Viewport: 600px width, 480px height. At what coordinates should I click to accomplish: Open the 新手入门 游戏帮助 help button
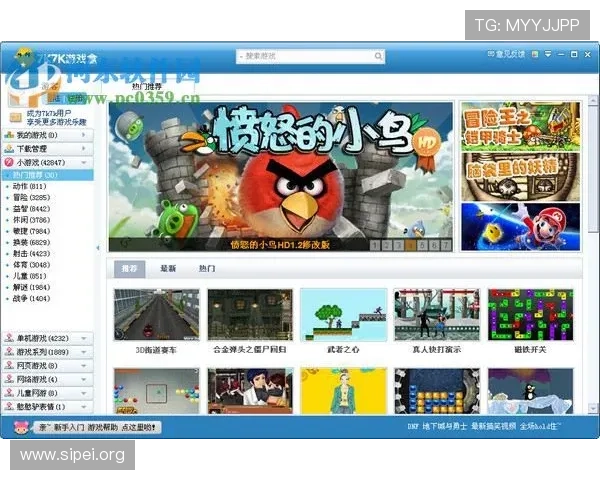click(x=98, y=427)
